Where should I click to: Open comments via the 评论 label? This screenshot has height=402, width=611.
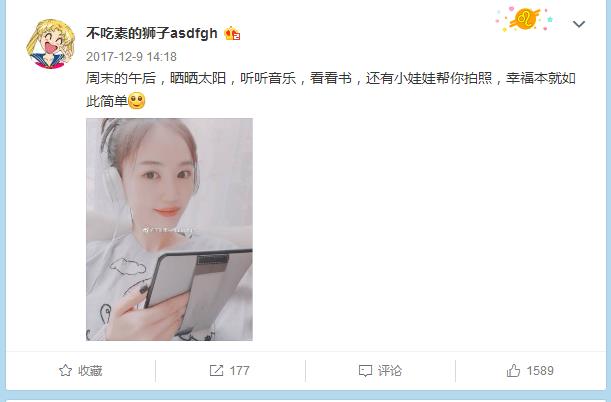tap(390, 370)
